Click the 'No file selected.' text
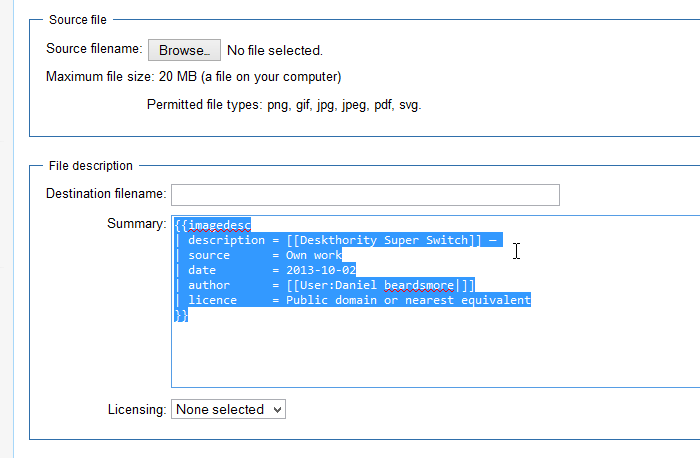 pyautogui.click(x=275, y=50)
